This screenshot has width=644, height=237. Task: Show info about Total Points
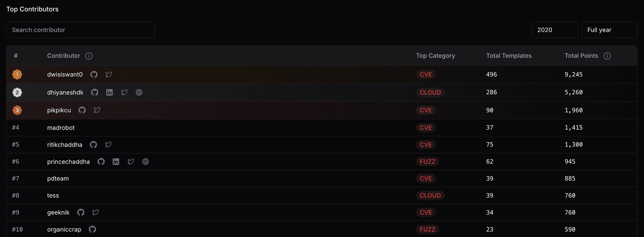pos(607,56)
